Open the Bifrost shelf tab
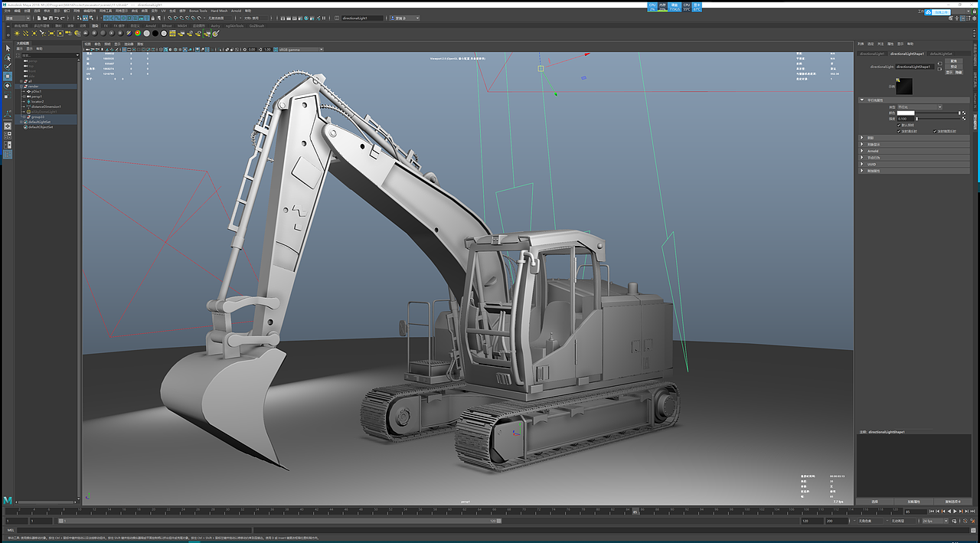Image resolution: width=980 pixels, height=543 pixels. [x=166, y=26]
